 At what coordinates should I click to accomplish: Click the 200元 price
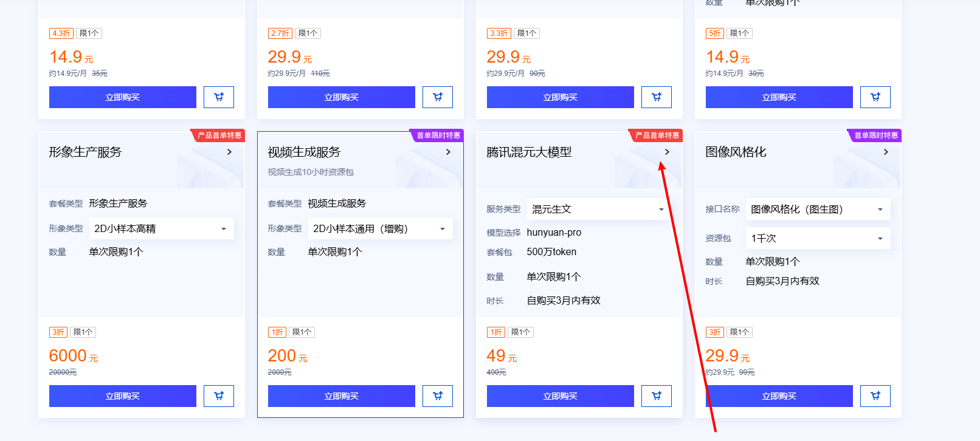pos(288,356)
